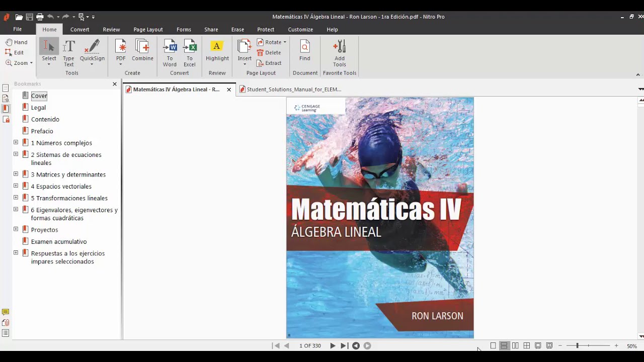
Task: Click the Extract pages button
Action: pos(269,63)
